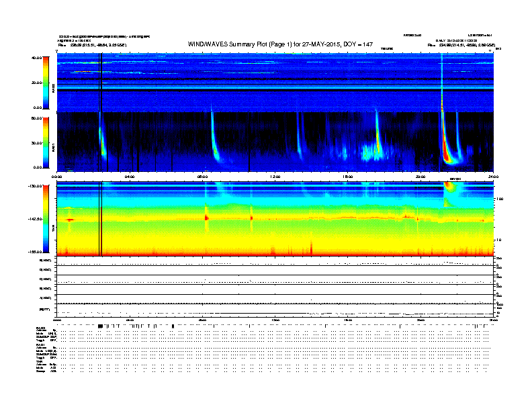The width and height of the screenshot is (532, 411).
Task: Click the RAD2 spectrogram panel
Action: coord(275,83)
